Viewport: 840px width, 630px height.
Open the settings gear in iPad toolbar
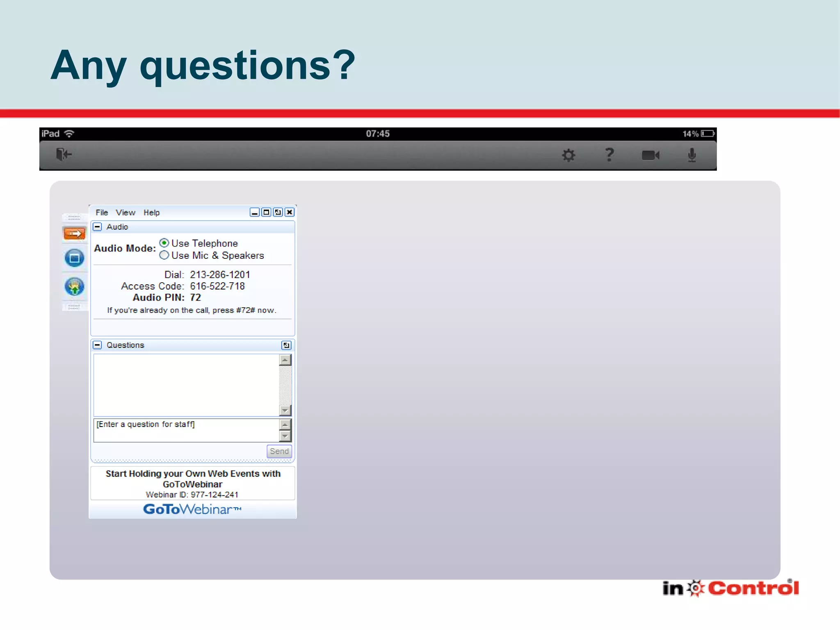pos(568,155)
